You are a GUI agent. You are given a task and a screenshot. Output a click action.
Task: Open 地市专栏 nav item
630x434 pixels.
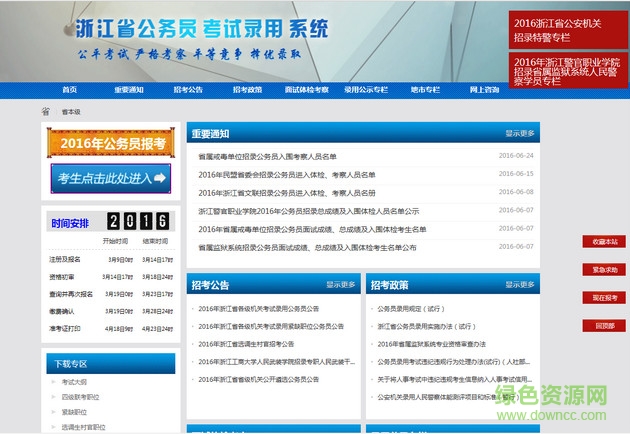(425, 90)
